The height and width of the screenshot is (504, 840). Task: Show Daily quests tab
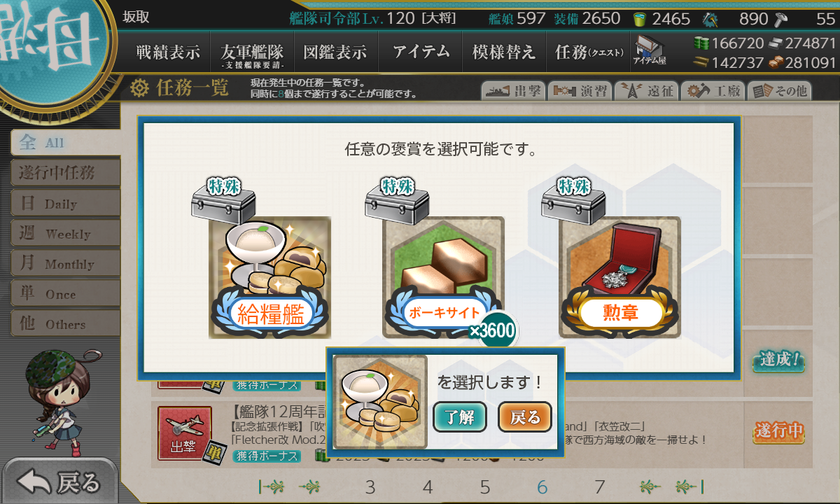pyautogui.click(x=65, y=204)
